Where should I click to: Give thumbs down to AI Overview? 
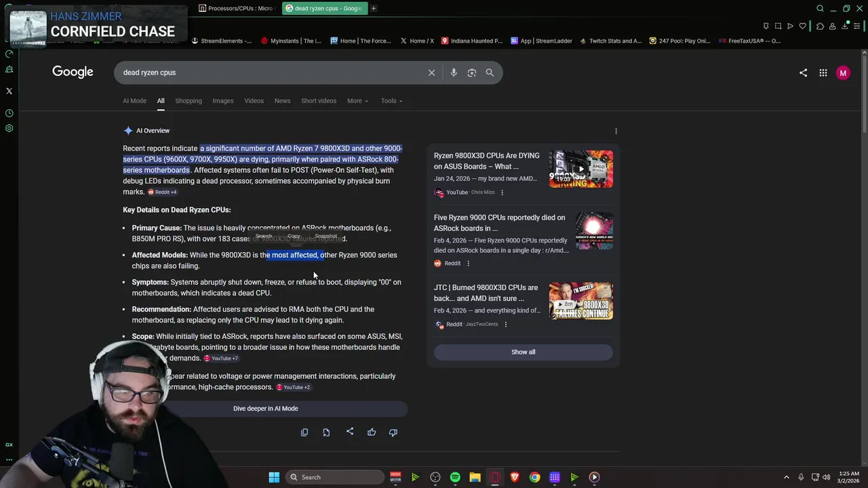(x=393, y=432)
